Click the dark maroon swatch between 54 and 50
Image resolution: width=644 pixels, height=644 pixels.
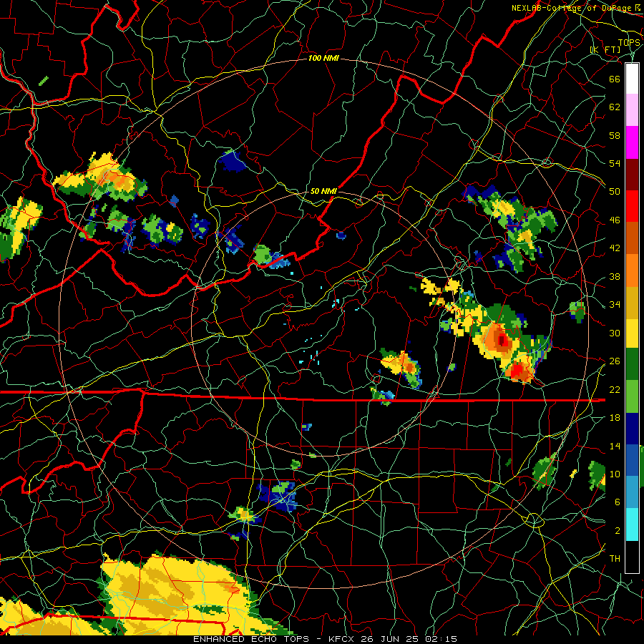(x=632, y=174)
